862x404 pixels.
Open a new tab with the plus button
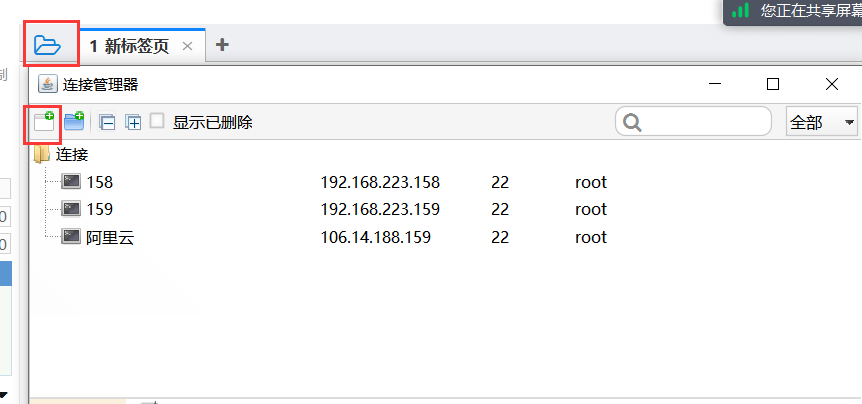(x=222, y=45)
